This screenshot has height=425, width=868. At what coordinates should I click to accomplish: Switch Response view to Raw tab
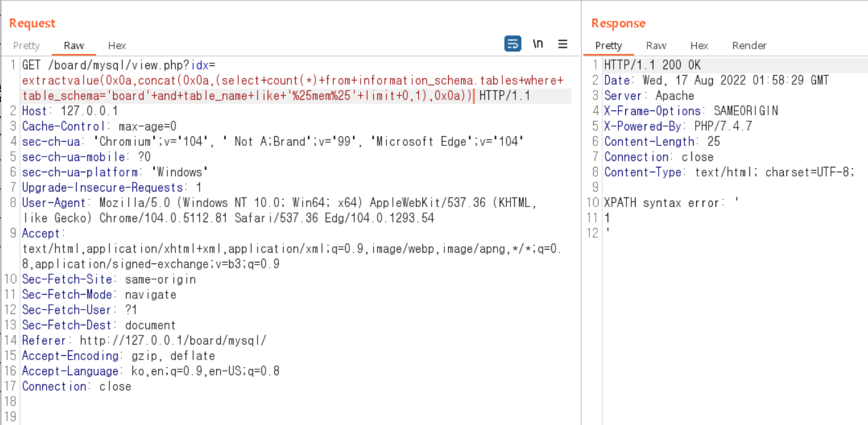[x=656, y=46]
